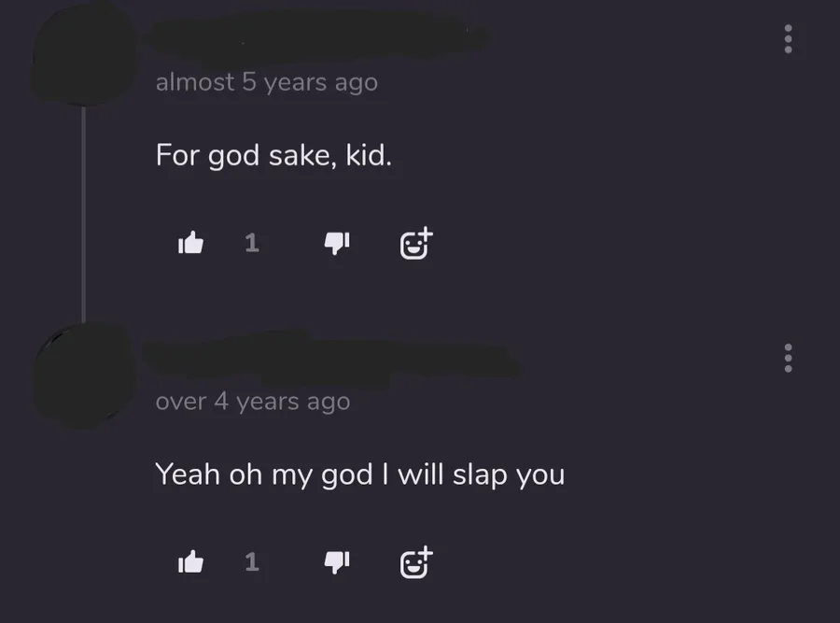Thumbs down the "I will slap you" reply
The height and width of the screenshot is (623, 840).
[x=337, y=562]
